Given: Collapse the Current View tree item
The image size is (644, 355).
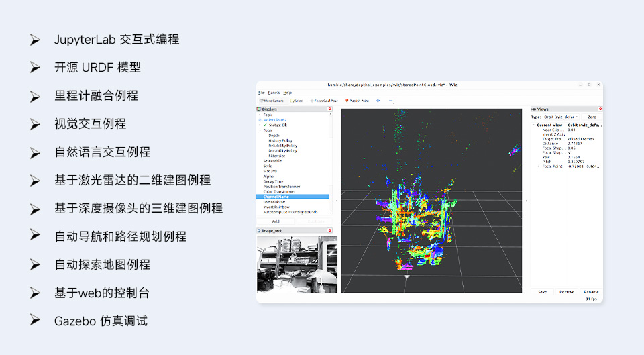Looking at the screenshot, I should (x=534, y=125).
